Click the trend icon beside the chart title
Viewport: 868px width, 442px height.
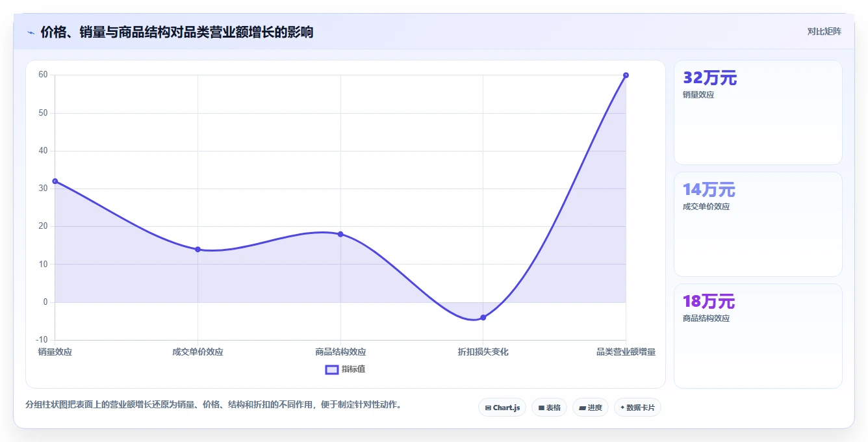click(x=31, y=32)
